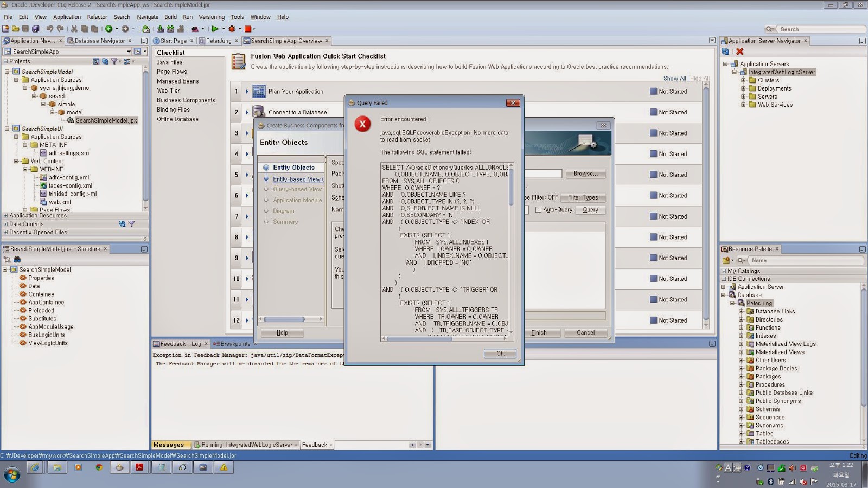868x488 pixels.
Task: Expand the Tables node in Resource Palette
Action: pos(741,433)
